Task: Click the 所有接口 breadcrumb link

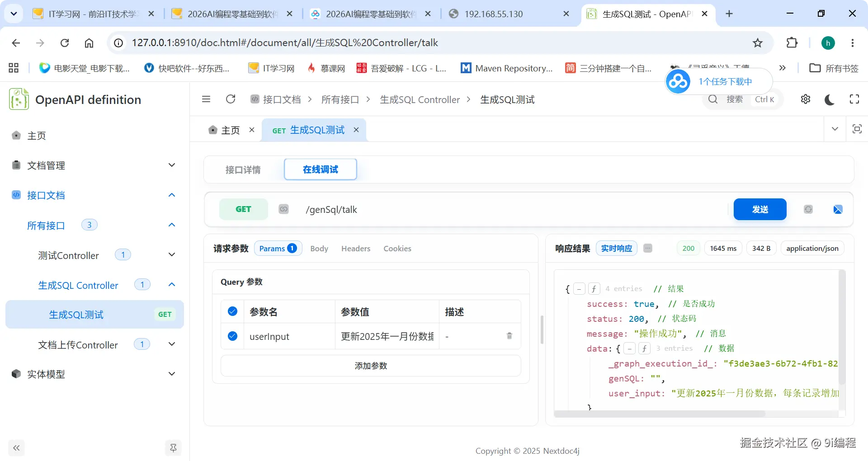Action: click(340, 99)
